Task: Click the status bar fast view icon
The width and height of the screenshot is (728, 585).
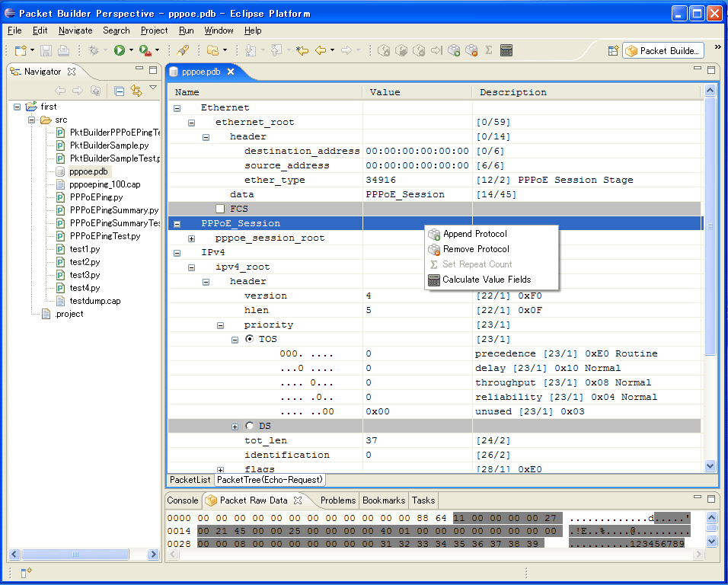Action: pyautogui.click(x=26, y=573)
